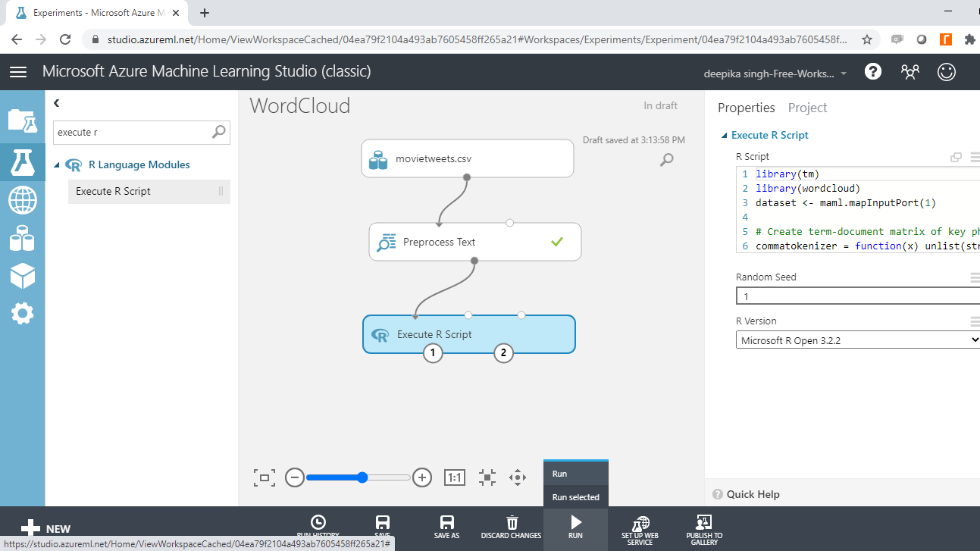Click the zoom-to-selection canvas icon

(x=487, y=477)
